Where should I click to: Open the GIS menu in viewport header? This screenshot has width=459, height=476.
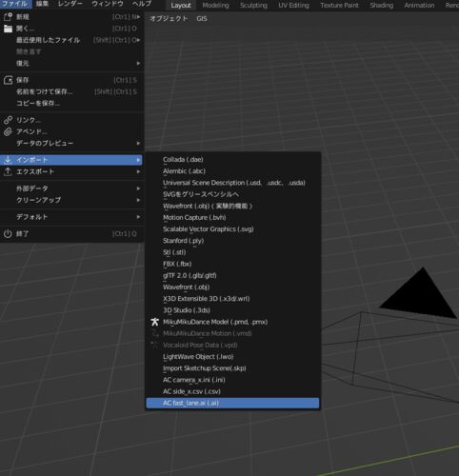tap(202, 19)
